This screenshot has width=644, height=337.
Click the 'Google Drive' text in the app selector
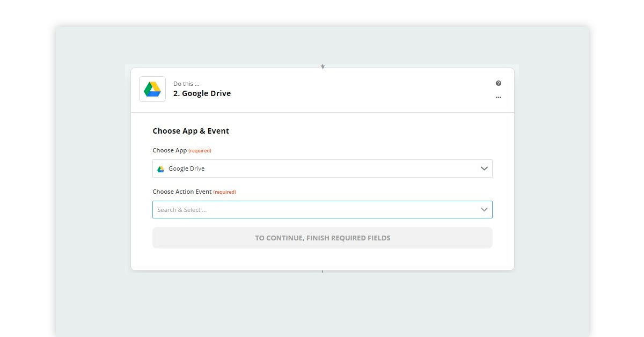[x=186, y=169]
